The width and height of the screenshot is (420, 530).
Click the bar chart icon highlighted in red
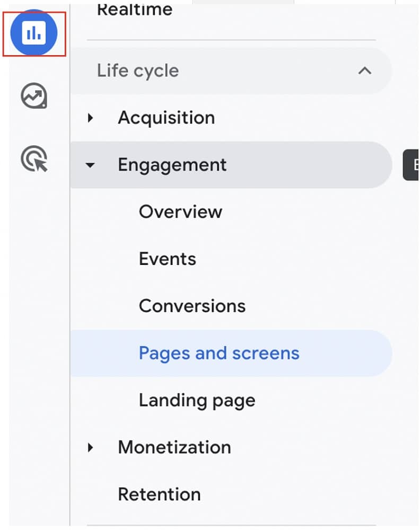(x=33, y=32)
